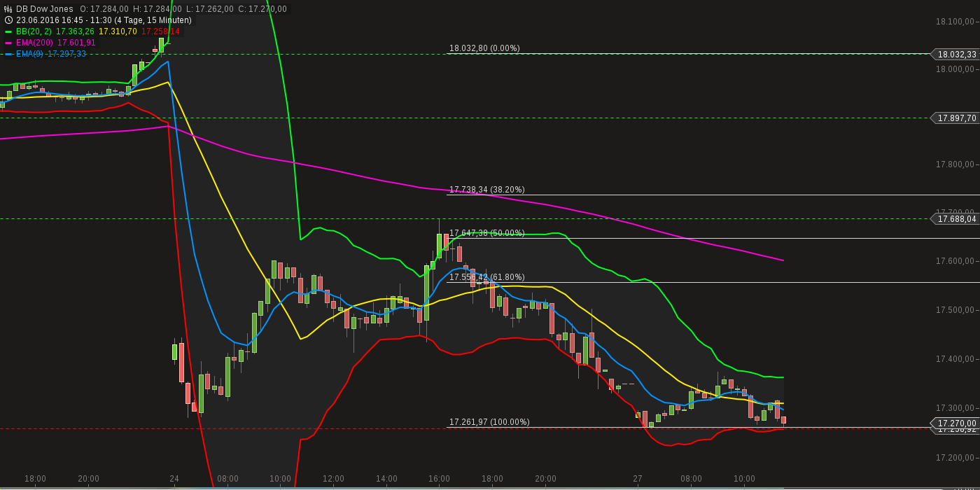Click the 17.400,00 price axis label

(955, 359)
